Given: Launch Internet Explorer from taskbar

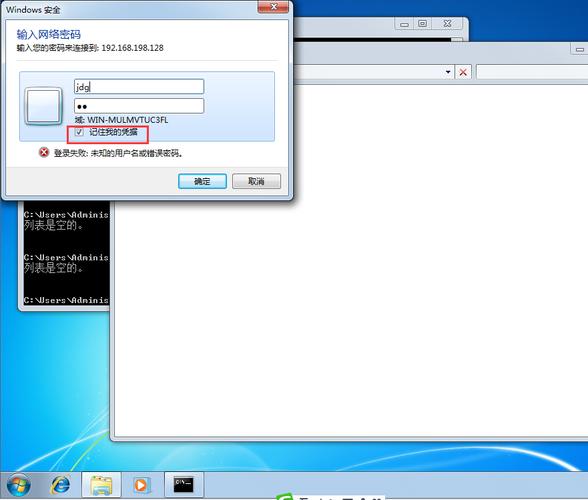Looking at the screenshot, I should pyautogui.click(x=60, y=485).
